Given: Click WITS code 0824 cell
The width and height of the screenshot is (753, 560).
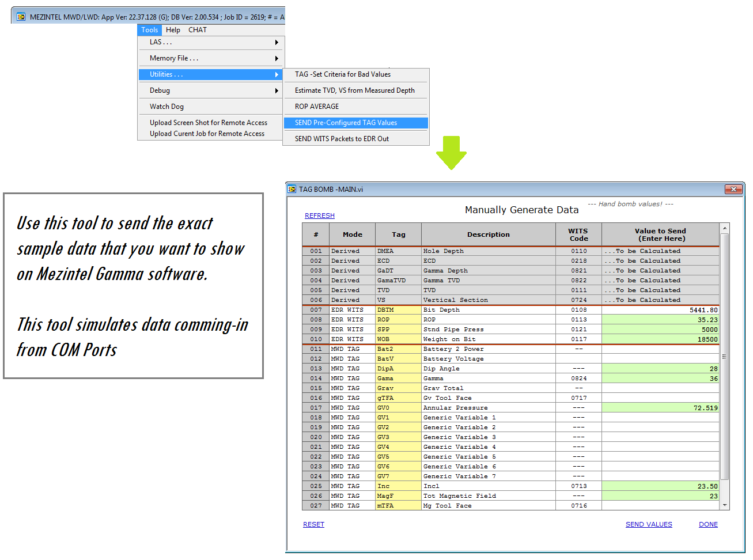Looking at the screenshot, I should tap(578, 379).
